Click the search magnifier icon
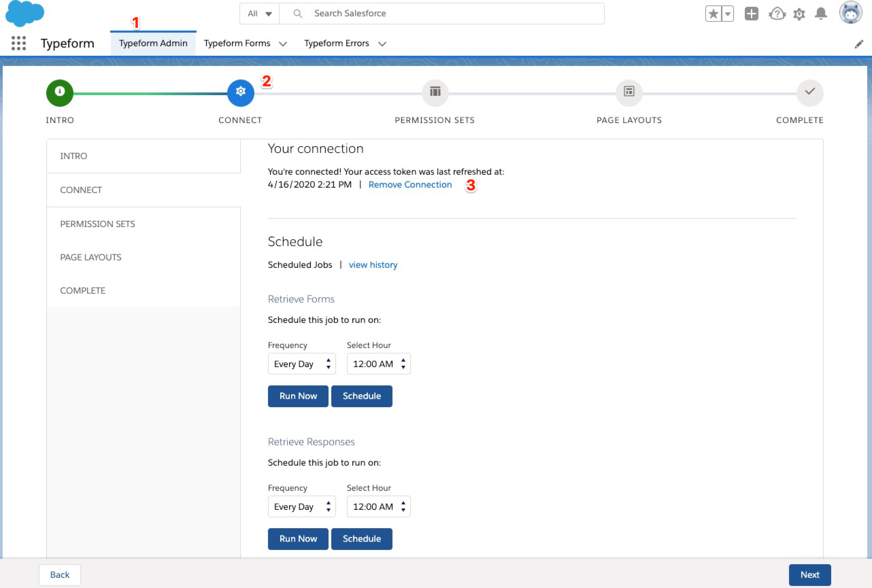This screenshot has width=872, height=588. (297, 14)
